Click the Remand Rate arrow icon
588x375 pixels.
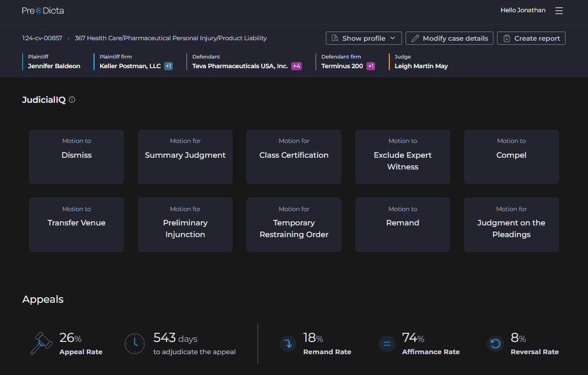288,344
